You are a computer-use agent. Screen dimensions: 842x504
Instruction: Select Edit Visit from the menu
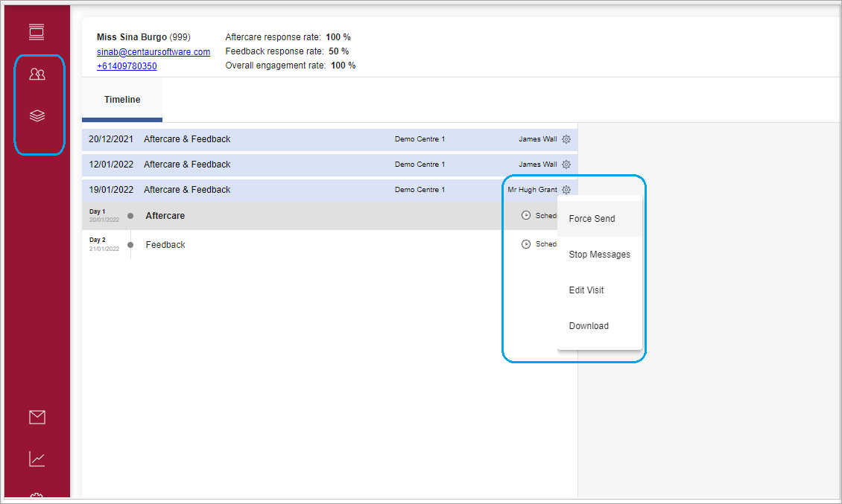coord(586,290)
